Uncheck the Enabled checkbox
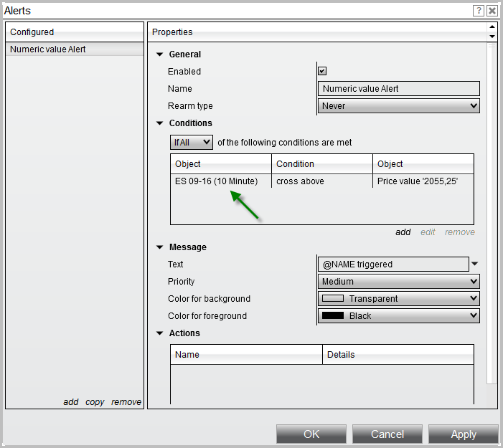 click(x=322, y=71)
